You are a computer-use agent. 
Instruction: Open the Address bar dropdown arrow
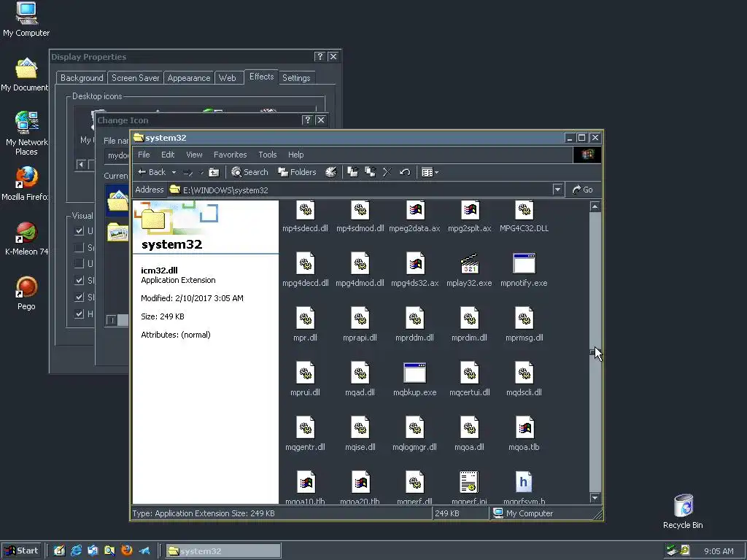[x=557, y=190]
